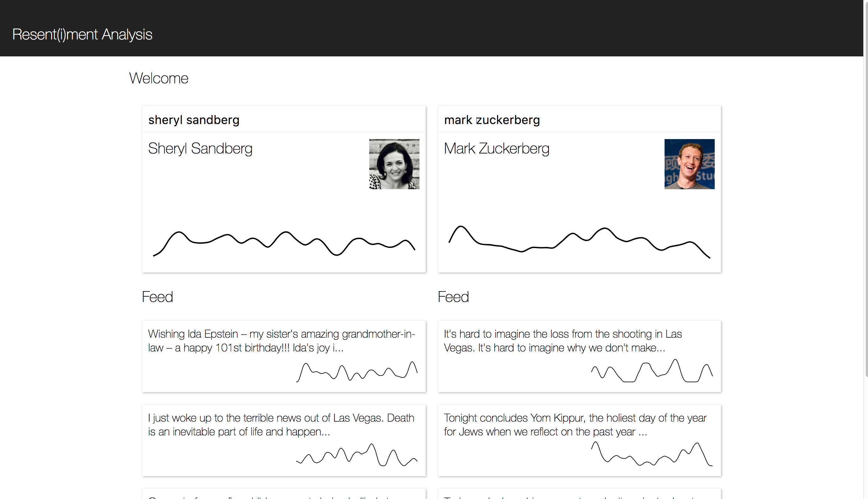
Task: Open Zuckerberg's Las Vegas shooting post
Action: tap(579, 356)
